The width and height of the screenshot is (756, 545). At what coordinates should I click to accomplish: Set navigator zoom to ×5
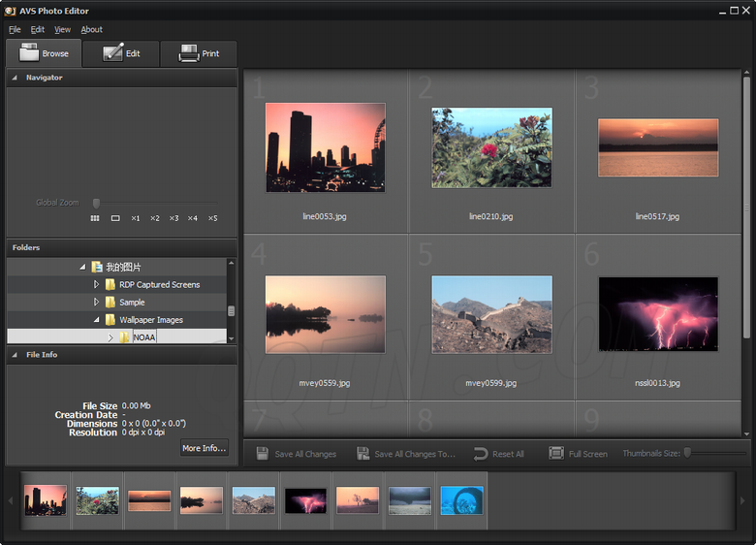pos(212,218)
